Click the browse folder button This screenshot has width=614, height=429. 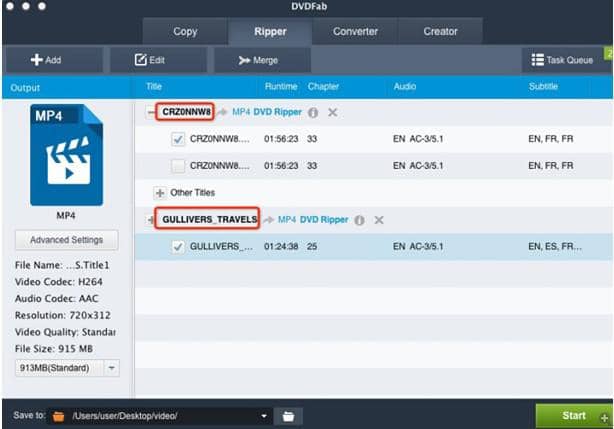click(288, 416)
